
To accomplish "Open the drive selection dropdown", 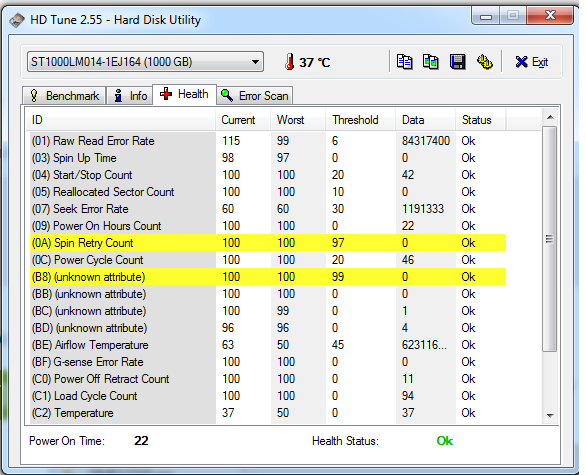I will (x=145, y=62).
